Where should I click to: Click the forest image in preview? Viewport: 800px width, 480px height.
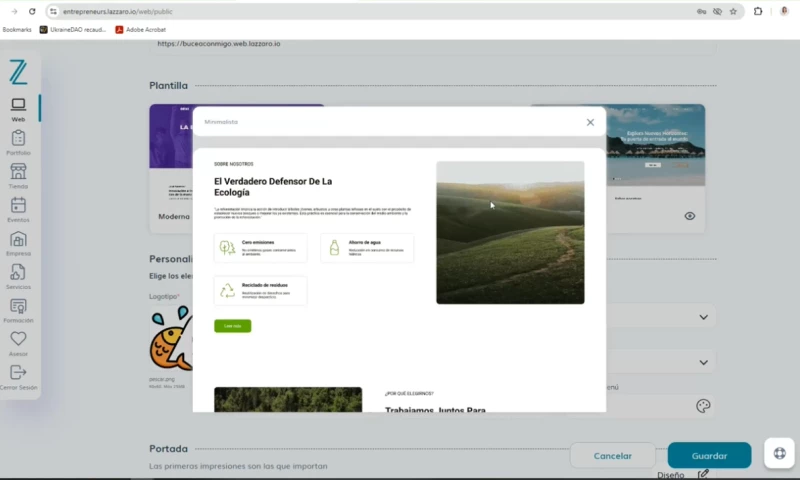pyautogui.click(x=288, y=399)
